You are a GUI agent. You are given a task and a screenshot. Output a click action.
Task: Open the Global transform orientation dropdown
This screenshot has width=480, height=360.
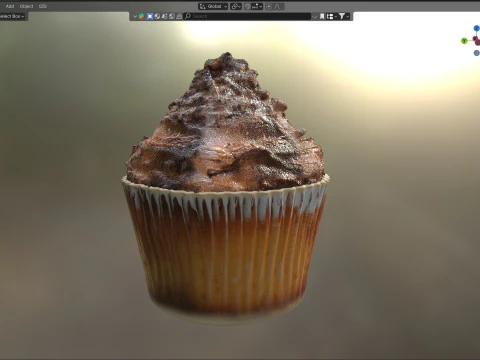point(213,6)
